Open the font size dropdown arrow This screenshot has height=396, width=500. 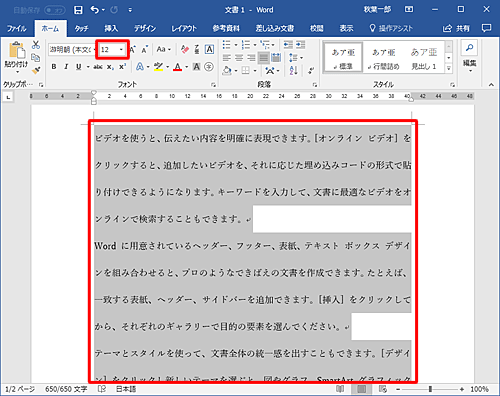(121, 50)
